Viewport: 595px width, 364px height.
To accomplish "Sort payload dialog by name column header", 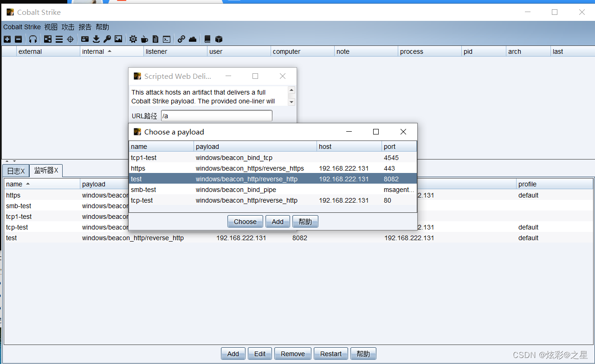I will [162, 147].
